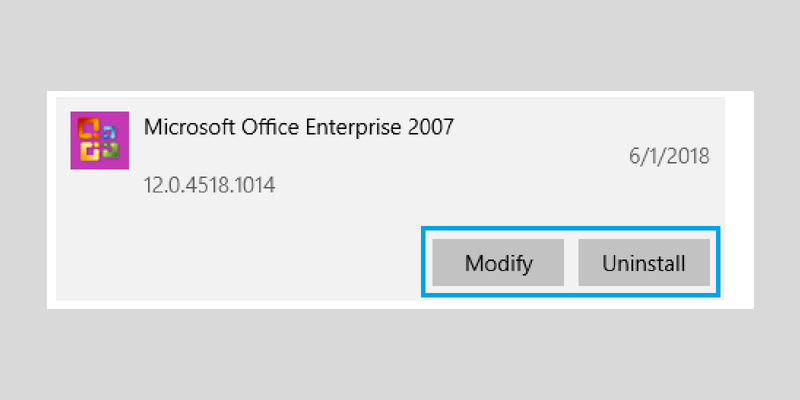Viewport: 800px width, 400px height.
Task: Click 2007 in the app name
Action: click(431, 127)
